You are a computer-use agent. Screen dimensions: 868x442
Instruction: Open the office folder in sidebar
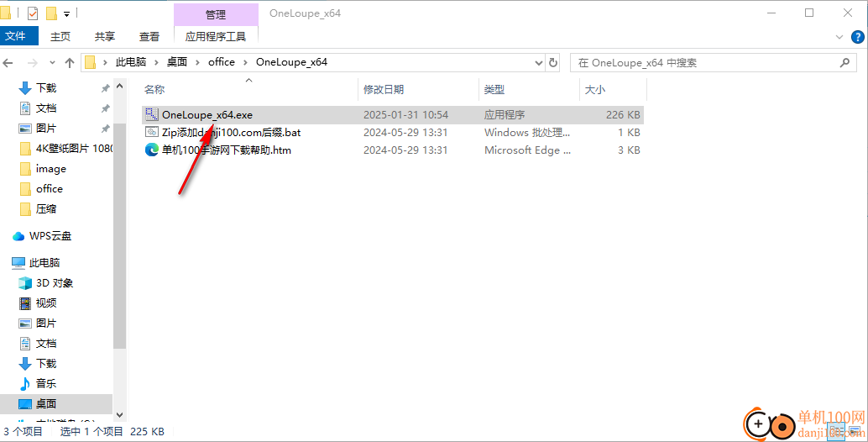point(50,189)
